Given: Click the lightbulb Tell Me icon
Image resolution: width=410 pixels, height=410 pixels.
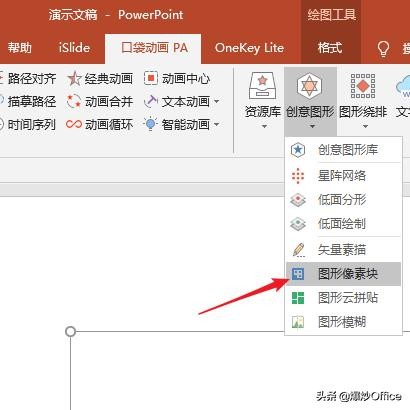Looking at the screenshot, I should tap(383, 49).
